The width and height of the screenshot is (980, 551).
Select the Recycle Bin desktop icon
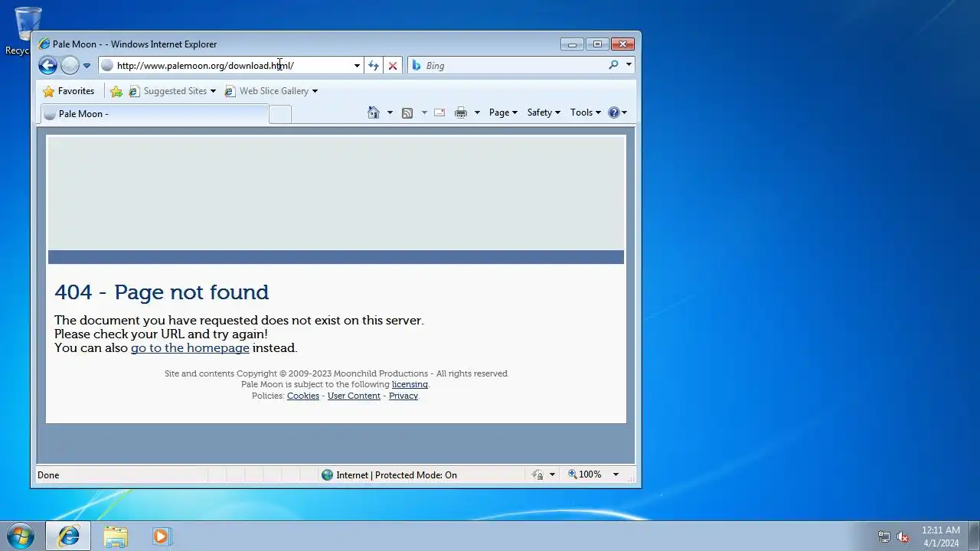28,31
